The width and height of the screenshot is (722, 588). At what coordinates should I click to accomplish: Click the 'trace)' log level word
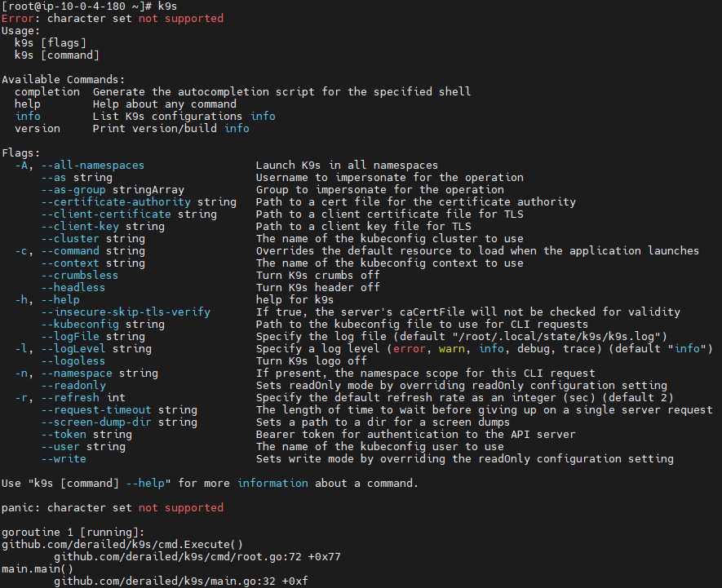[583, 348]
